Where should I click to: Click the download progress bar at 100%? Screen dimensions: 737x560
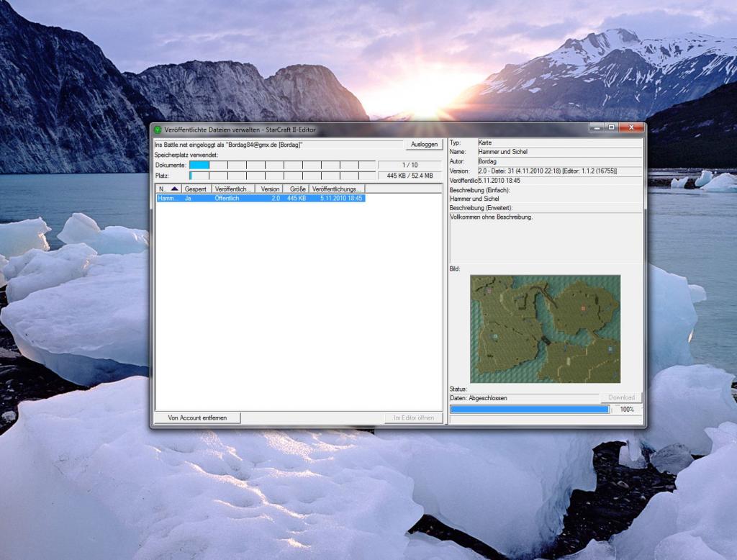[529, 410]
